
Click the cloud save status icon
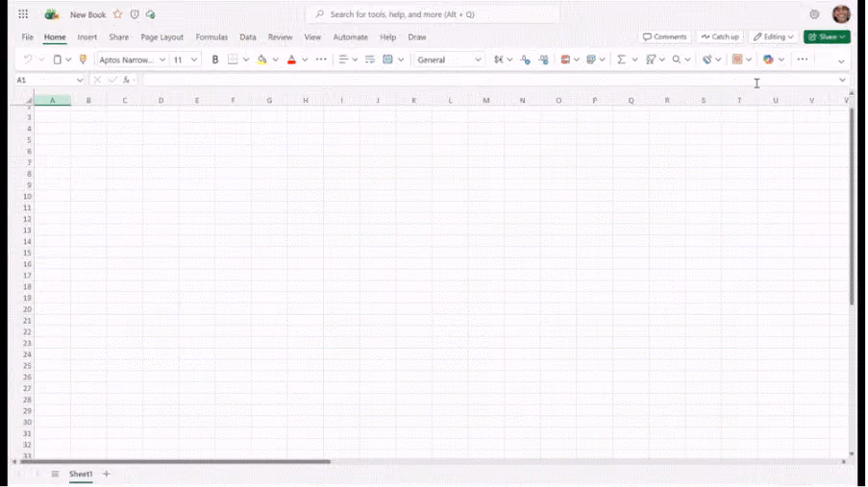(x=150, y=14)
